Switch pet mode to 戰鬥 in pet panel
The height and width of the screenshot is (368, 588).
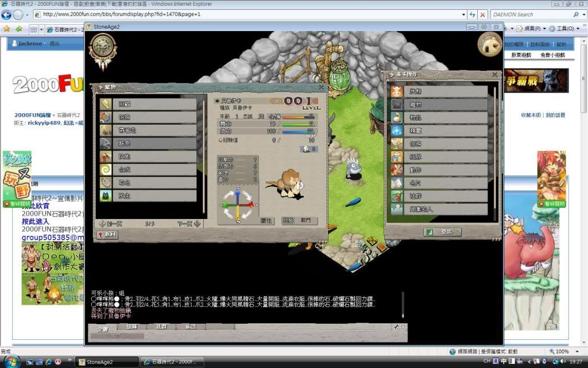[305, 220]
